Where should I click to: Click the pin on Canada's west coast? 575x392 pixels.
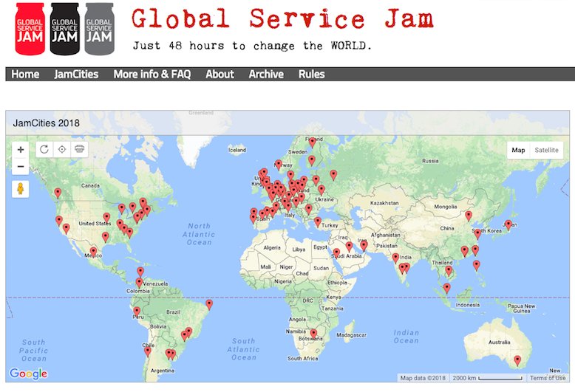[58, 193]
